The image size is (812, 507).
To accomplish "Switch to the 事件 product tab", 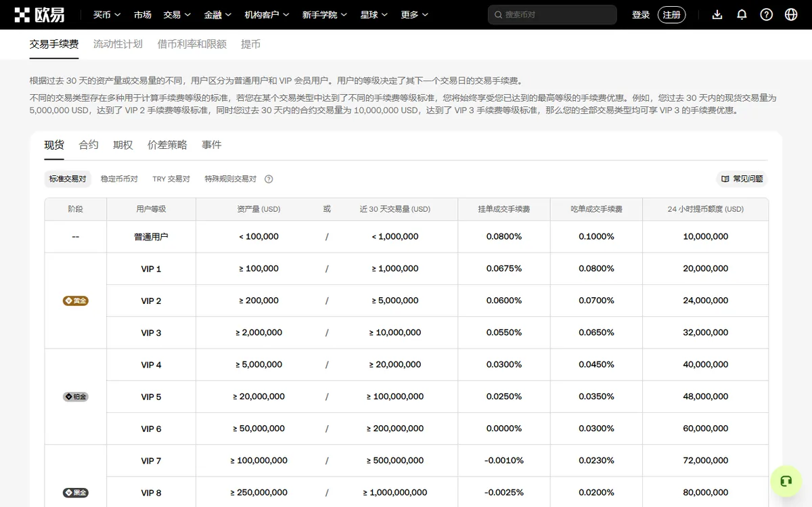I will [212, 145].
